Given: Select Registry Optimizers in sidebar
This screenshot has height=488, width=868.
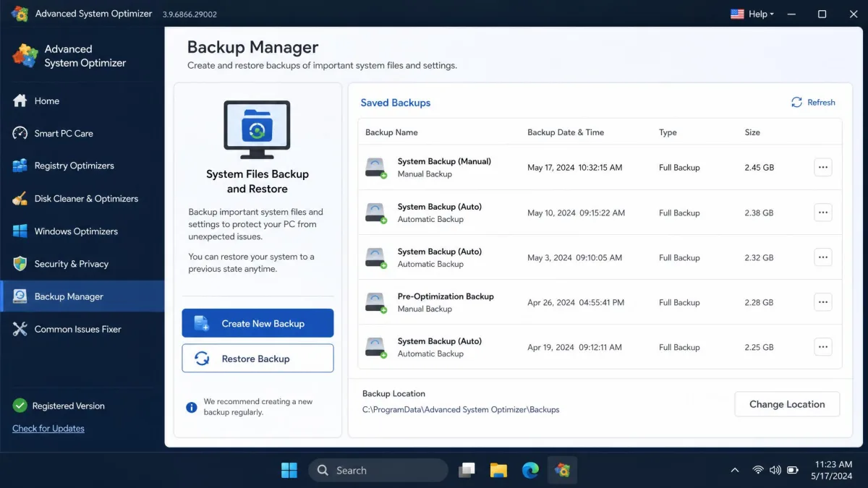Looking at the screenshot, I should click(x=82, y=166).
